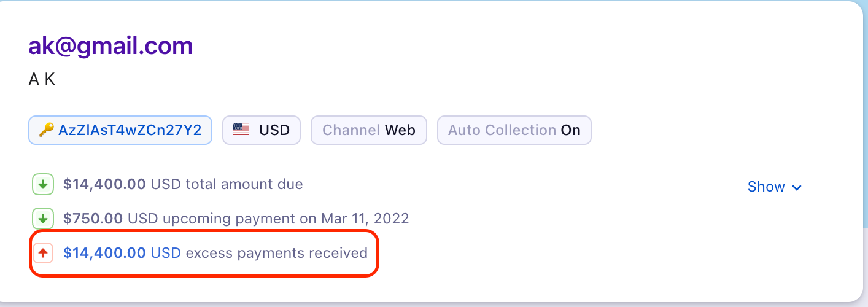Click the $750.00 upcoming payment amount

click(x=93, y=219)
